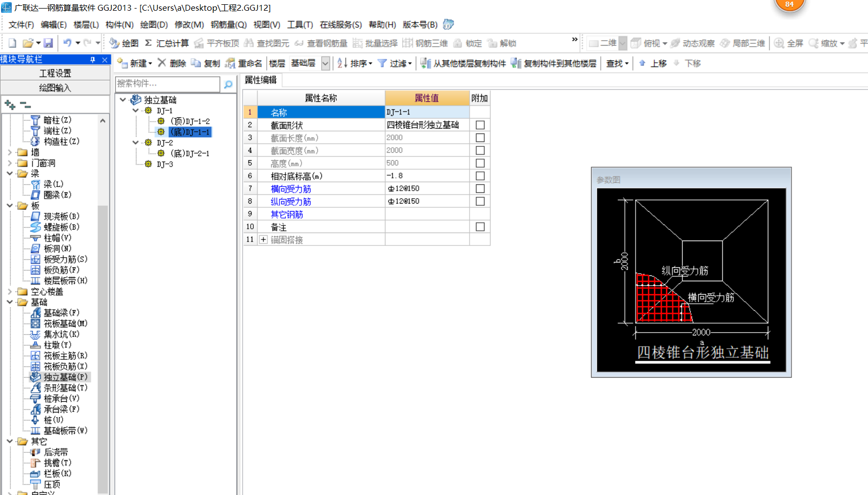Click the 过滤 filter icon
The width and height of the screenshot is (868, 495).
(382, 63)
